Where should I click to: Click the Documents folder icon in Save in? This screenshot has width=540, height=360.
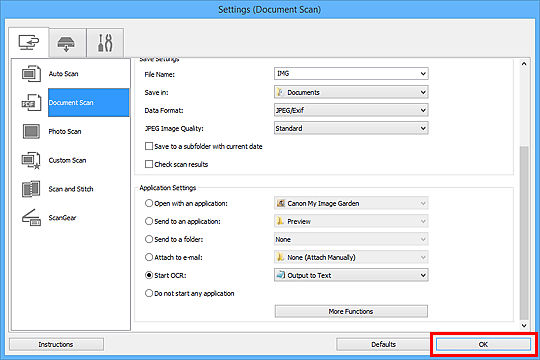click(x=280, y=92)
